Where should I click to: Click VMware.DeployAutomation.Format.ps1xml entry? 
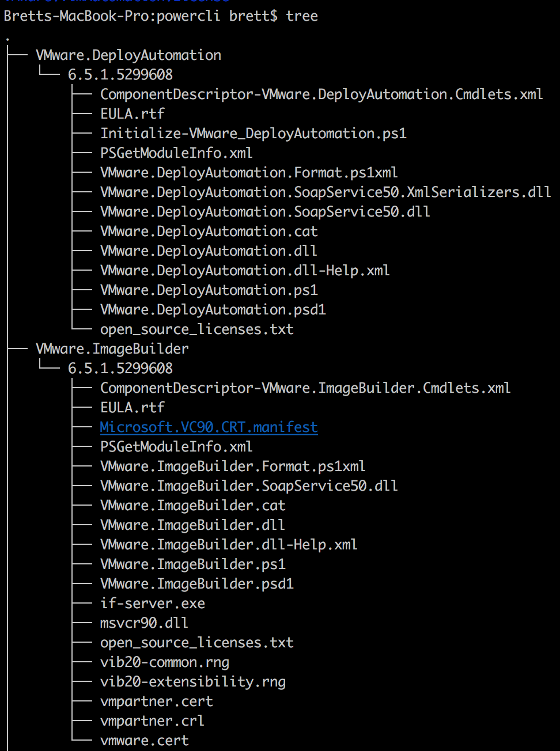[249, 173]
